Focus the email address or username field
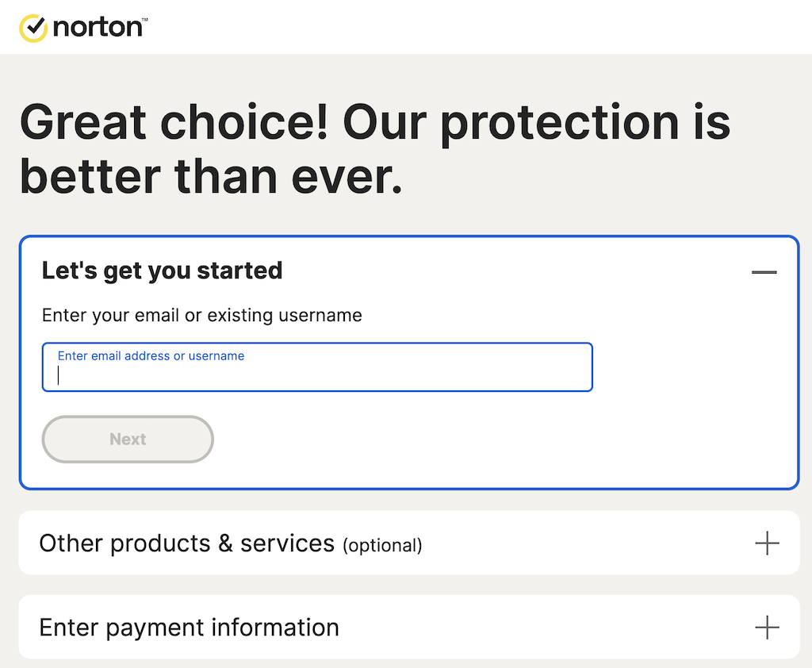This screenshot has width=812, height=668. [x=317, y=375]
